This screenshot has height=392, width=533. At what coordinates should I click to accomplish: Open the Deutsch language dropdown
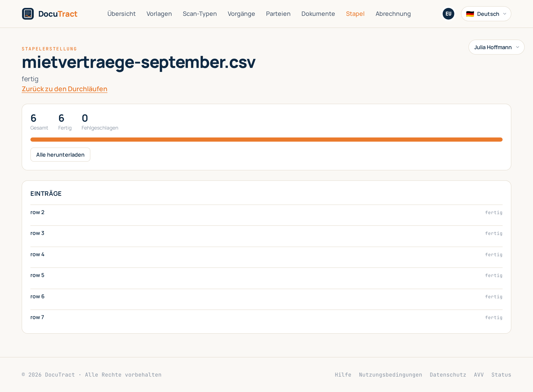[486, 14]
